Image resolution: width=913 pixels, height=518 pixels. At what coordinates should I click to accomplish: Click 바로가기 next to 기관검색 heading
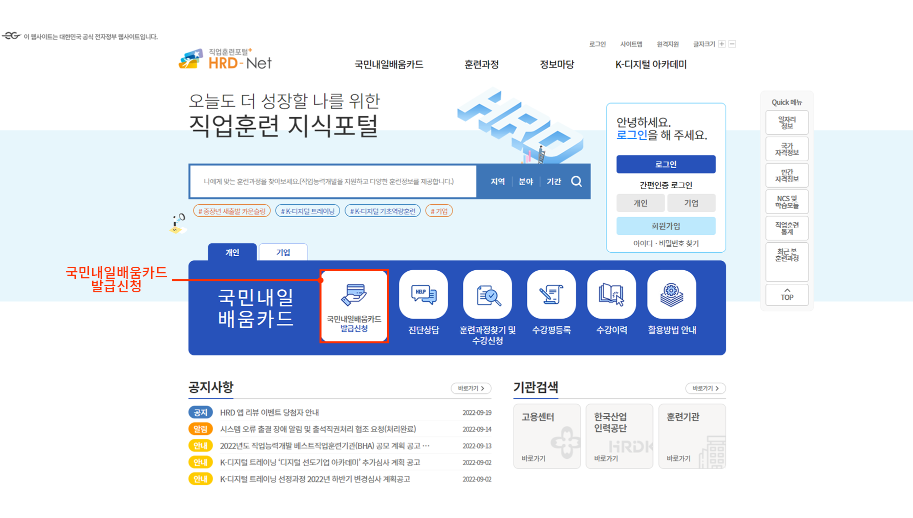point(706,388)
